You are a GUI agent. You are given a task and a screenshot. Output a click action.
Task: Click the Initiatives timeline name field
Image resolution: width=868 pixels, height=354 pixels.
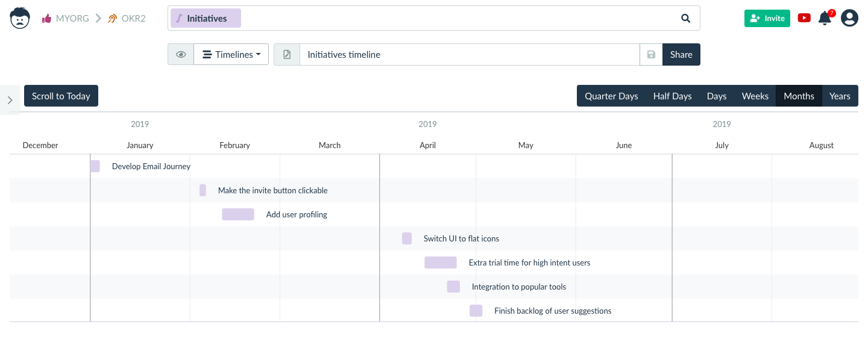point(469,55)
